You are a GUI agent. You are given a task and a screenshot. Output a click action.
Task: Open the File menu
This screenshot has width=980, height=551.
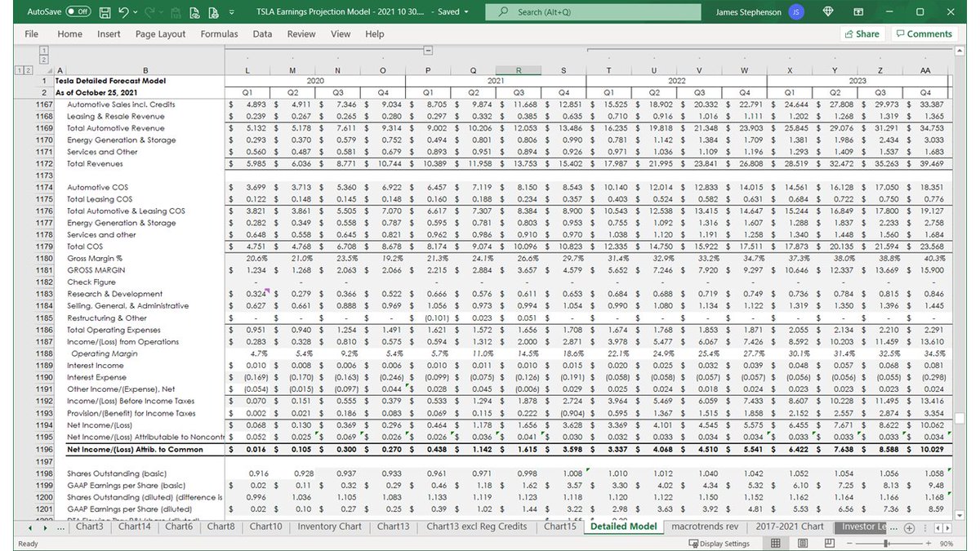click(x=31, y=34)
